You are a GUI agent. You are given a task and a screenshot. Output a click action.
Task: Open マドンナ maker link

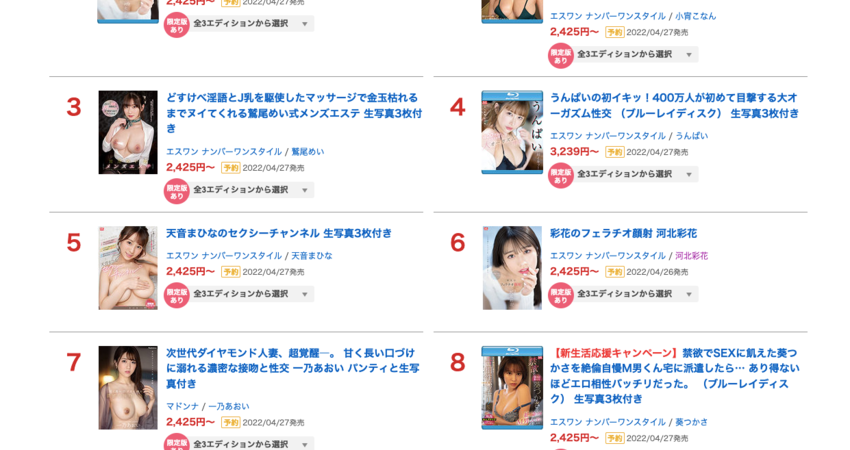[x=182, y=406]
